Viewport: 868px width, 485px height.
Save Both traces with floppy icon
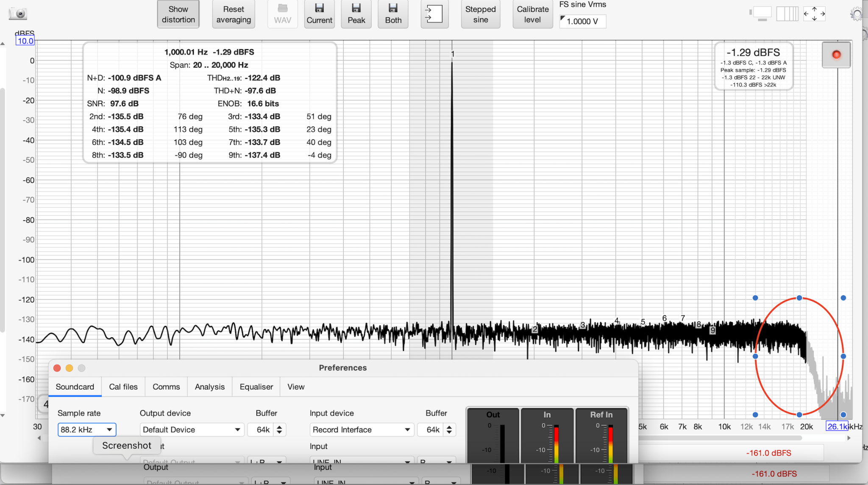point(393,14)
